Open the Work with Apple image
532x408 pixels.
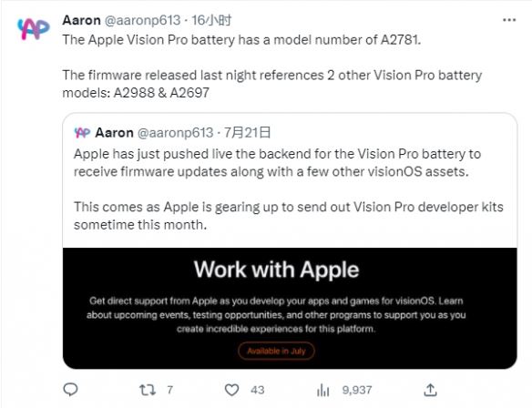pyautogui.click(x=290, y=309)
